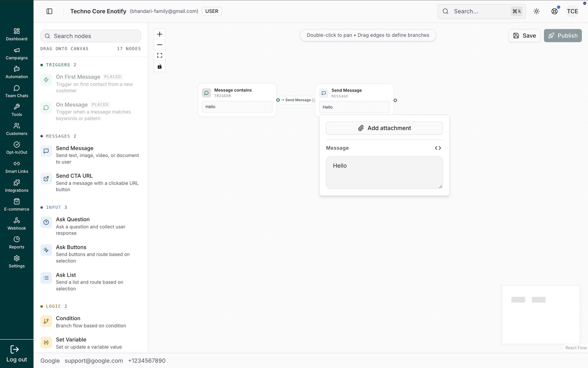Image resolution: width=588 pixels, height=368 pixels.
Task: Focus the top Search field
Action: click(x=481, y=11)
